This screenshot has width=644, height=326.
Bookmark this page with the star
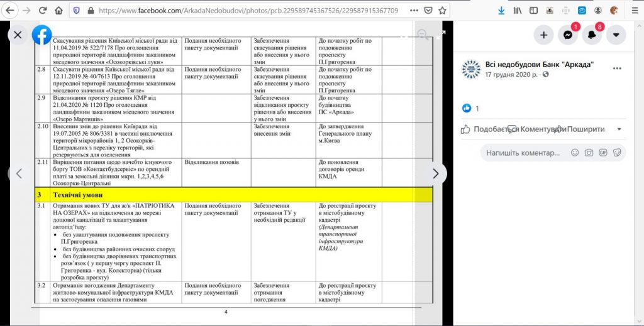click(442, 11)
